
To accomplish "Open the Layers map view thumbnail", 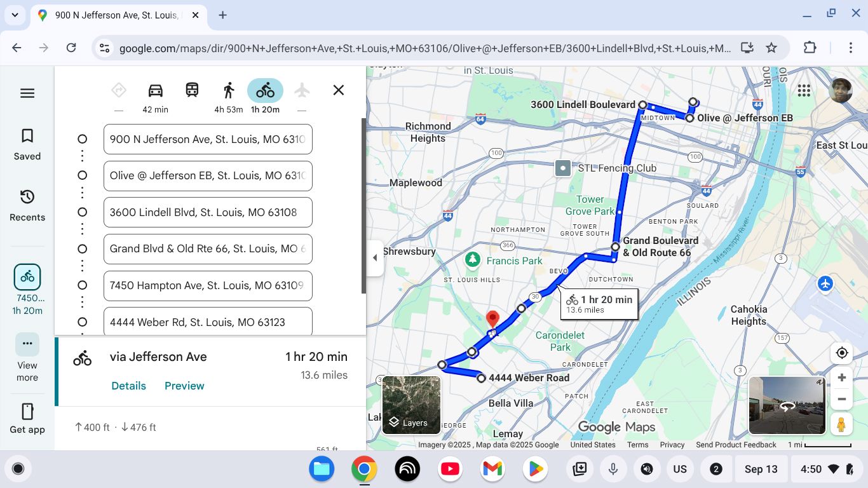I will point(411,405).
